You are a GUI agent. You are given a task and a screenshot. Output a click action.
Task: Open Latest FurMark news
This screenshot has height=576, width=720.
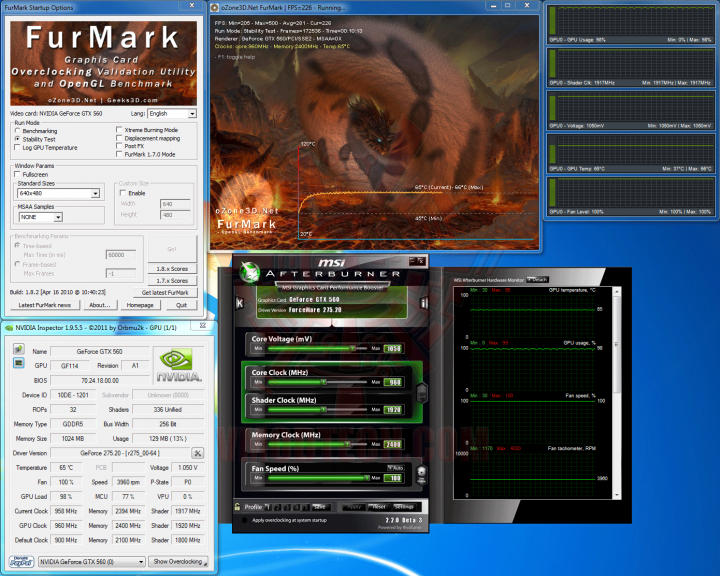click(45, 305)
